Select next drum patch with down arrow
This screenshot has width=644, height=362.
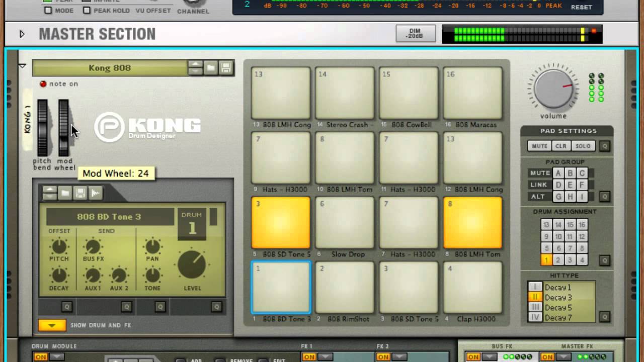click(50, 197)
